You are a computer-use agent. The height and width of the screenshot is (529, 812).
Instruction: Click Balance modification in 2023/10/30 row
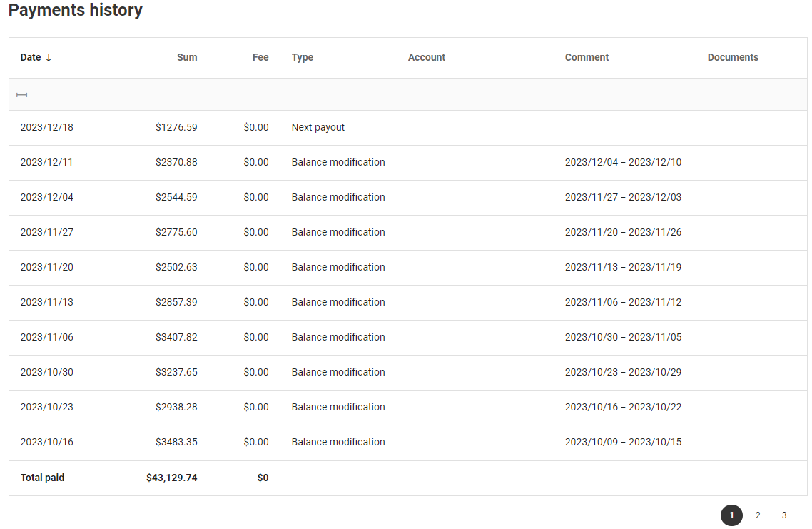[x=338, y=373]
